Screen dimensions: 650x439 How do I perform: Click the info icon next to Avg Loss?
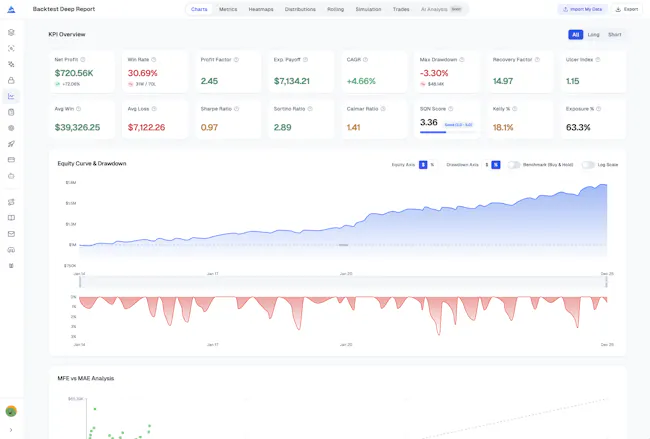click(x=154, y=109)
